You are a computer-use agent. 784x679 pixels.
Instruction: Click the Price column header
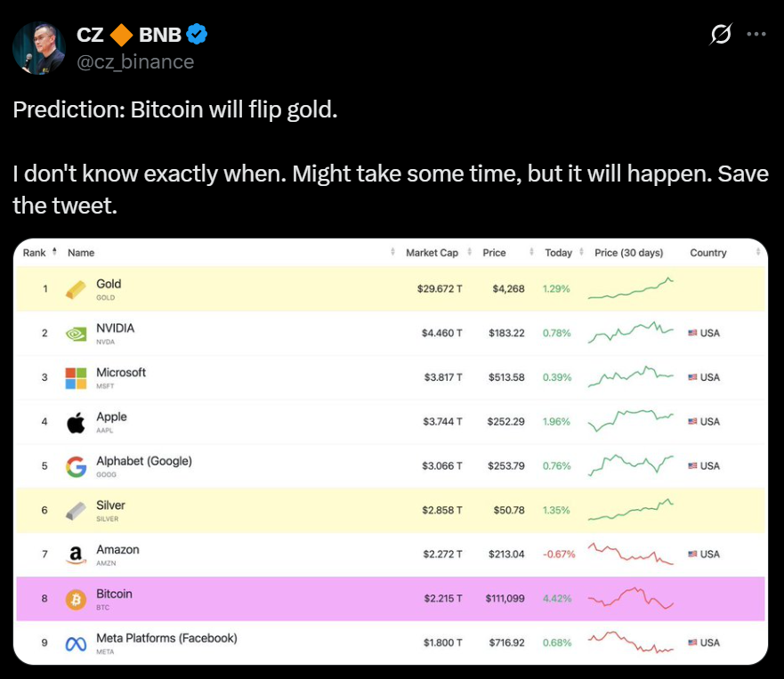[494, 253]
